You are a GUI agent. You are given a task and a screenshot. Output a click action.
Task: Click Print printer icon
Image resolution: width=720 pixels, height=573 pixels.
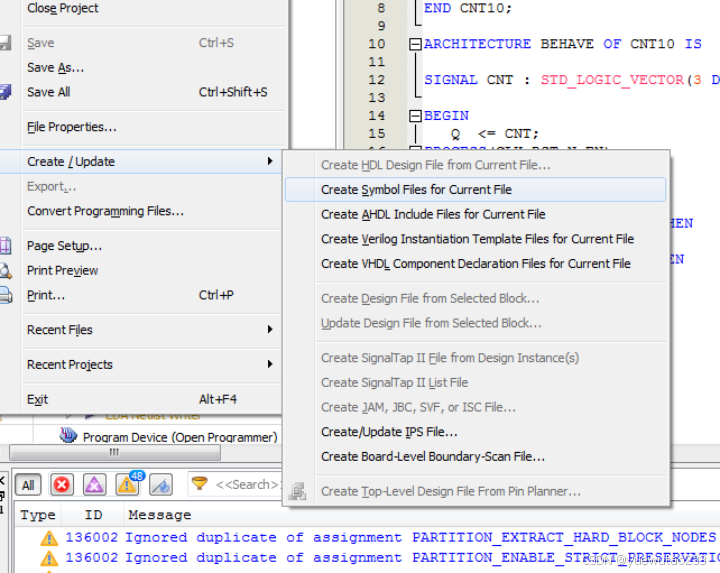pyautogui.click(x=5, y=295)
